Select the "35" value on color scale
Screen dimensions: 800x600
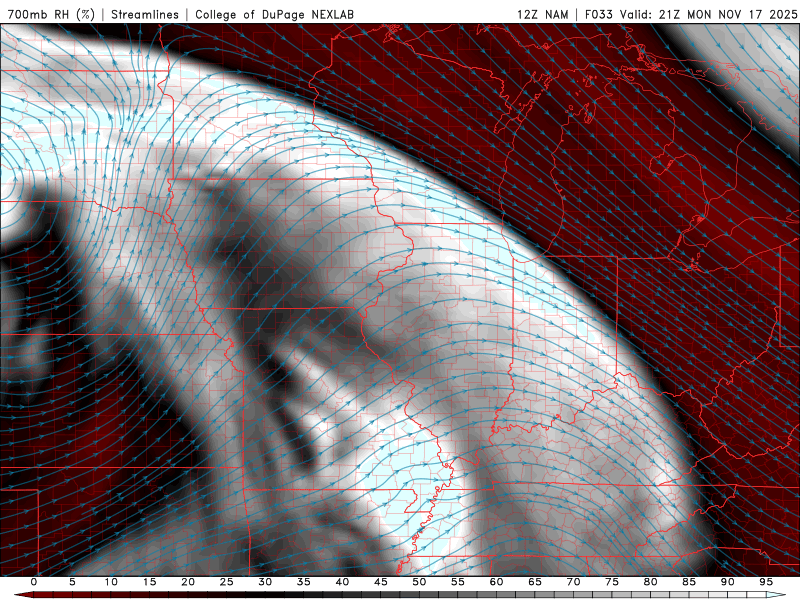point(304,582)
